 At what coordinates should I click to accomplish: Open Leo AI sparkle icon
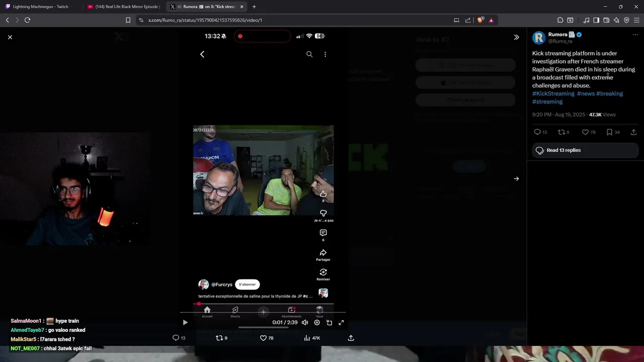click(616, 20)
